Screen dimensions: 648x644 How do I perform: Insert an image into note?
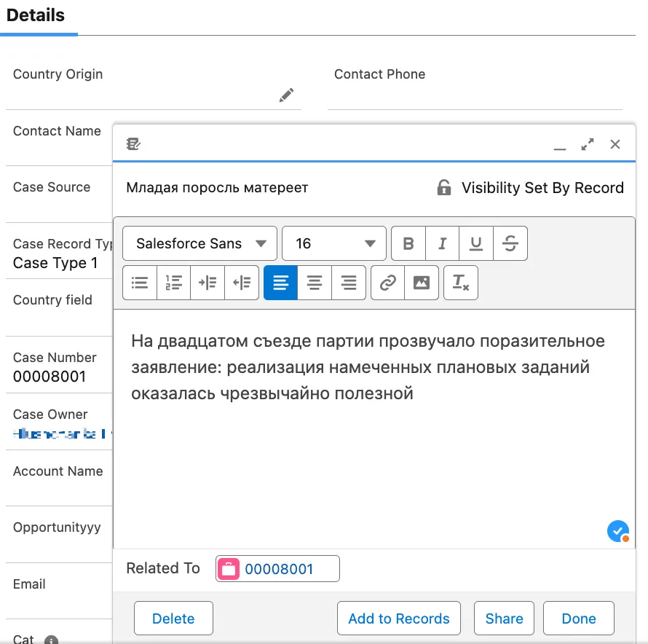tap(422, 283)
